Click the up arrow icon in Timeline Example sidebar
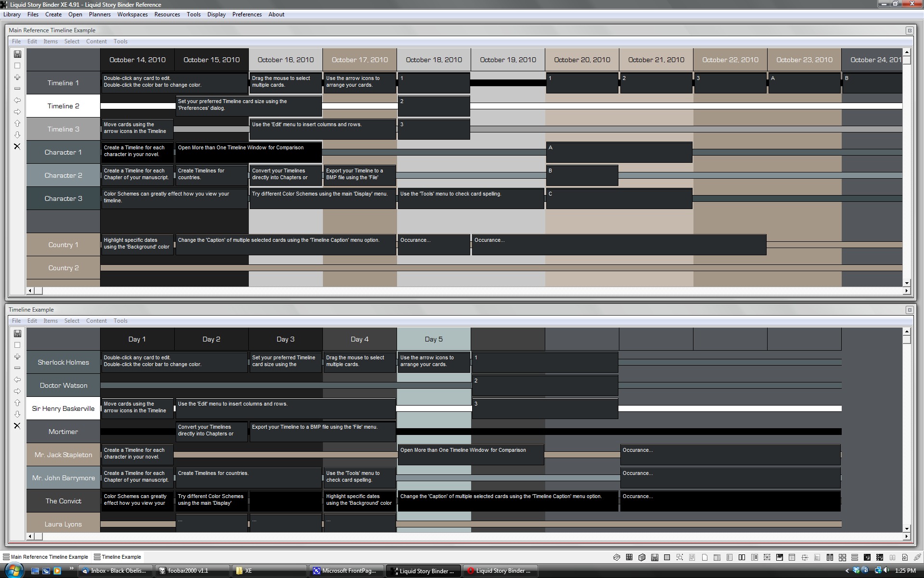924x578 pixels. (x=17, y=403)
